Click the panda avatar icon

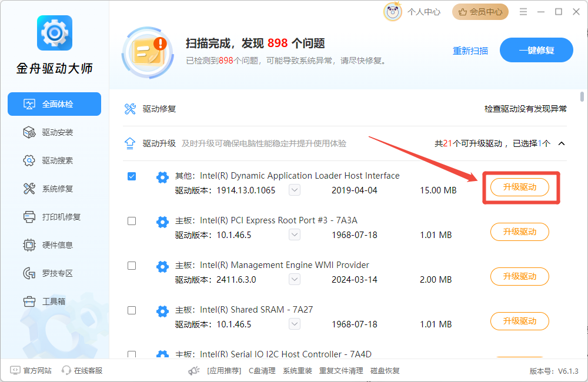tap(392, 12)
